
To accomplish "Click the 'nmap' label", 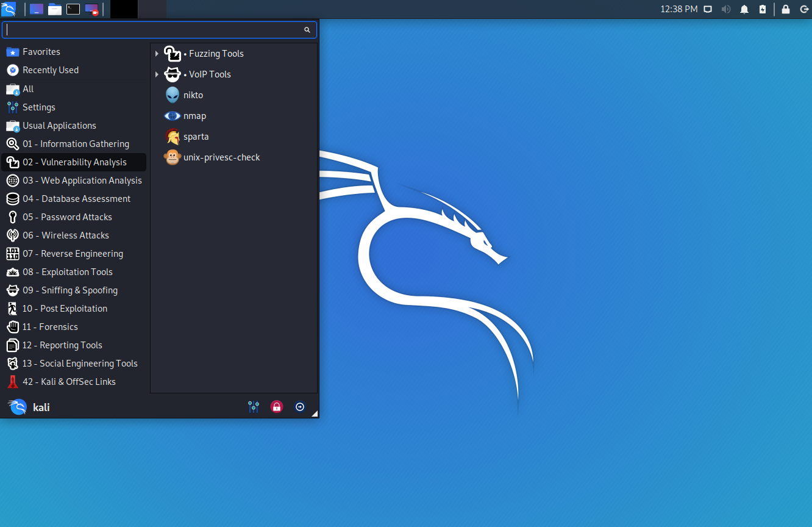I will click(195, 116).
